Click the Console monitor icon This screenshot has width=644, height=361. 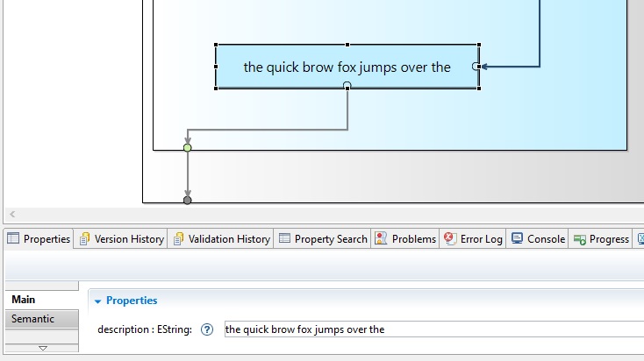coord(517,238)
